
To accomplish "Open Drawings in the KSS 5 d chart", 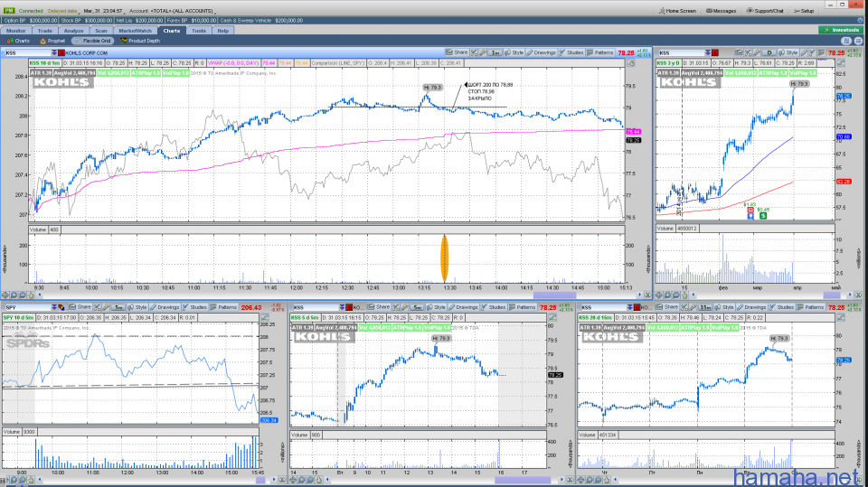I will pyautogui.click(x=463, y=307).
